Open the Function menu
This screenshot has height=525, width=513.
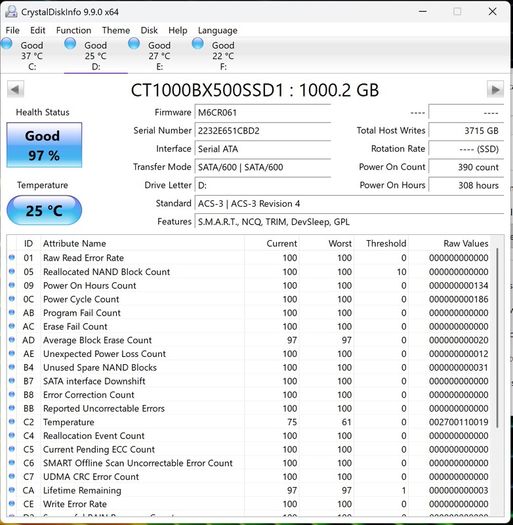coord(74,30)
